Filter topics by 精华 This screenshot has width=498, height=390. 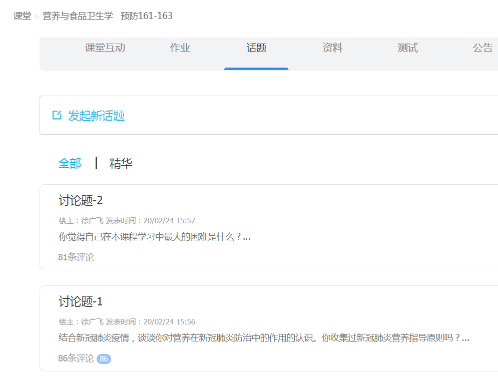click(x=121, y=163)
